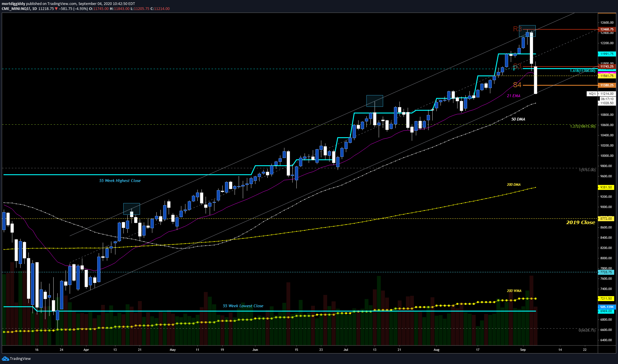
Task: Click the yellow 11561.75 price tag
Action: coord(607,76)
